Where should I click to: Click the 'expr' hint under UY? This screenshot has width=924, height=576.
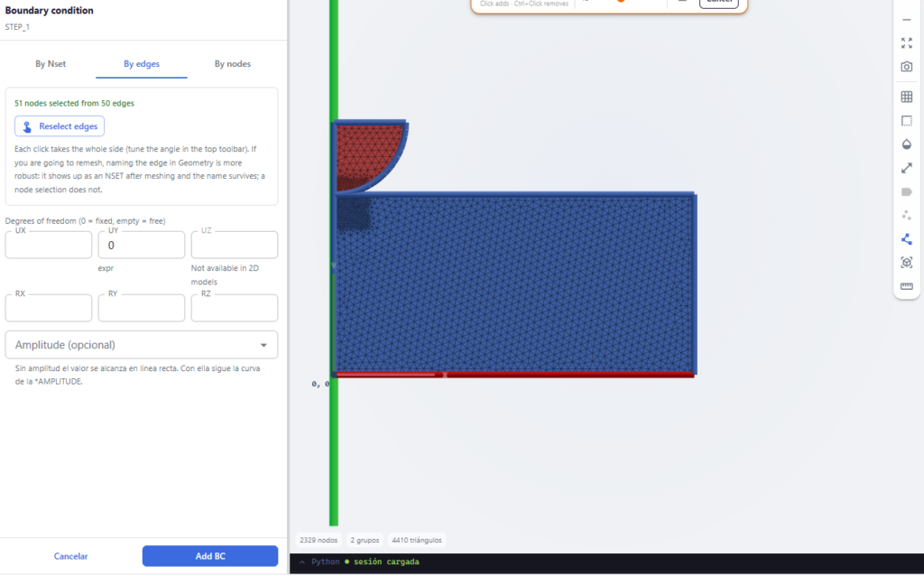coord(106,268)
